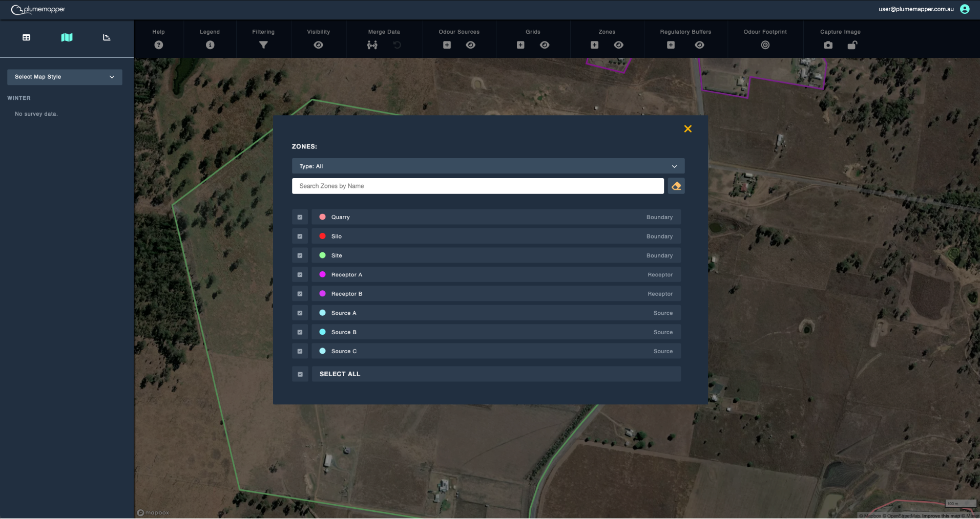Click the Source A cyan dot

(323, 313)
